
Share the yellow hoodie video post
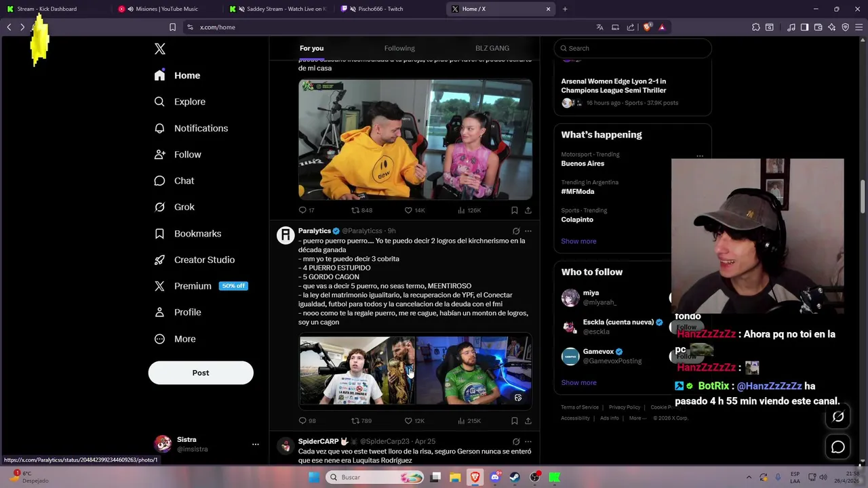pos(528,210)
